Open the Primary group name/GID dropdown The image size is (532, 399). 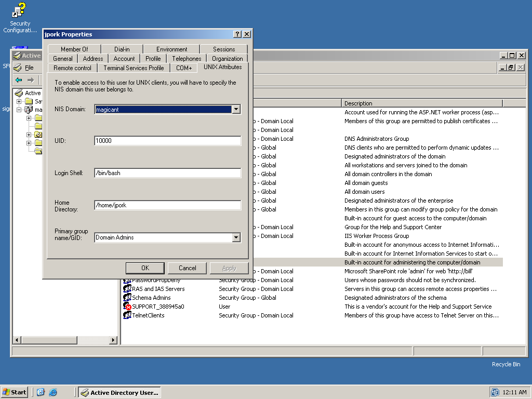236,237
